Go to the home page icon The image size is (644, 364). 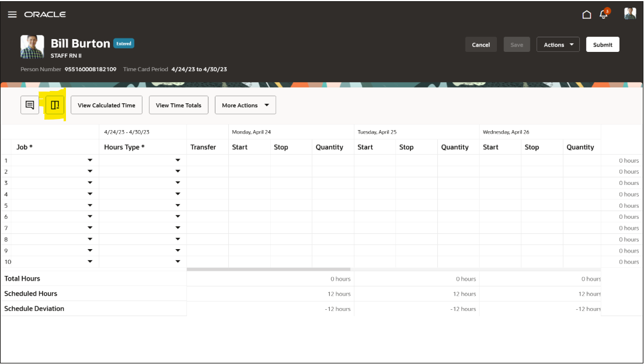click(x=587, y=14)
